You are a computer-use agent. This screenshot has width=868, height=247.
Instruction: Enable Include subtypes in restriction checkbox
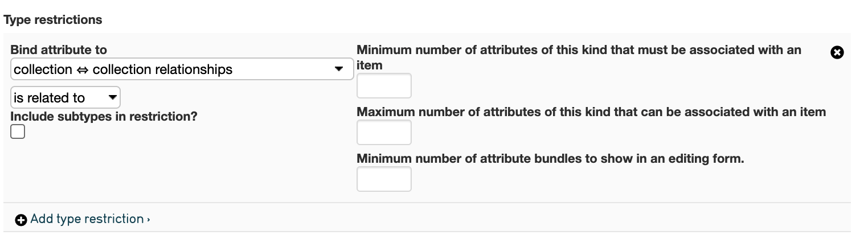pos(18,132)
